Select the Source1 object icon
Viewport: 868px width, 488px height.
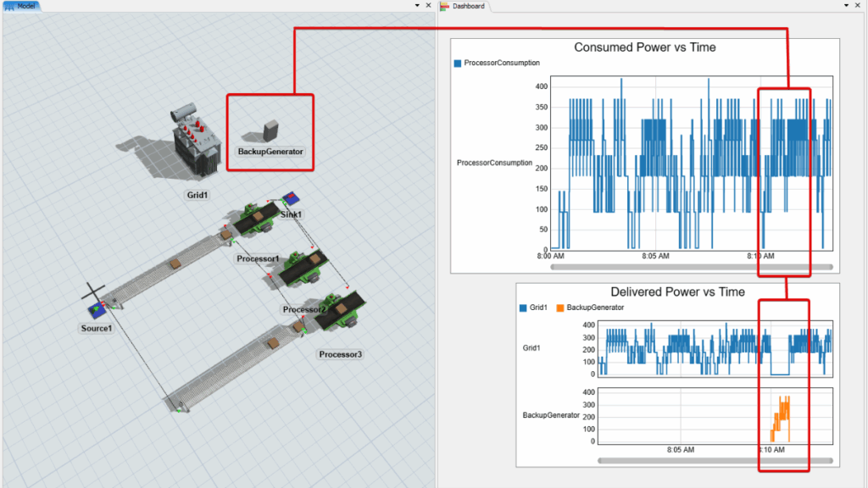(98, 309)
